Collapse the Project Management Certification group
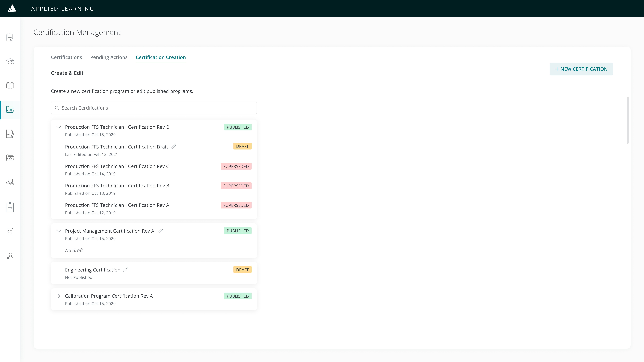The height and width of the screenshot is (362, 644). (x=59, y=231)
